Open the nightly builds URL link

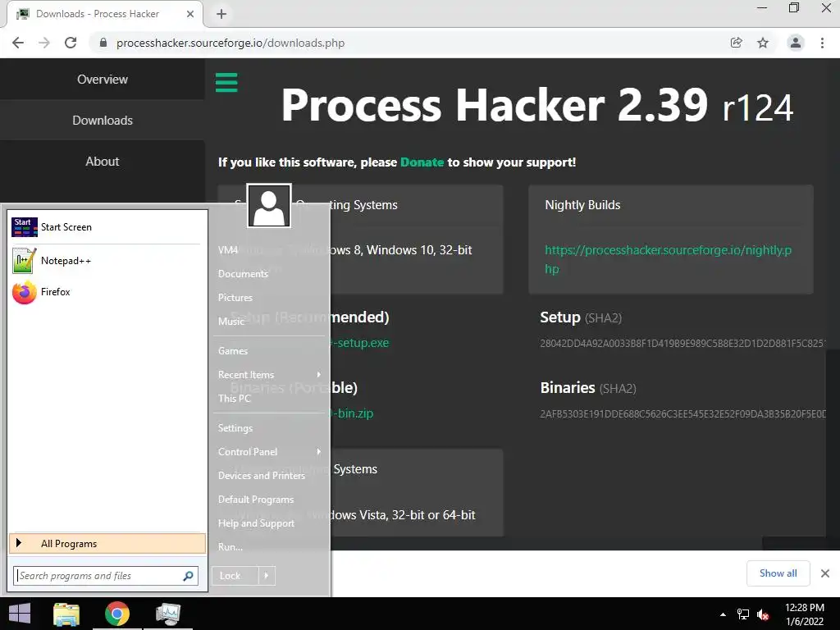668,259
